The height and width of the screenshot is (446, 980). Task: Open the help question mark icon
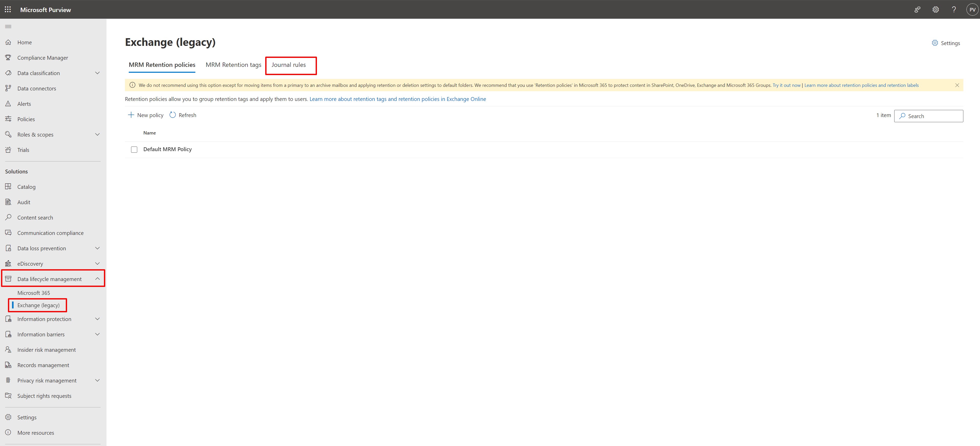(x=954, y=9)
